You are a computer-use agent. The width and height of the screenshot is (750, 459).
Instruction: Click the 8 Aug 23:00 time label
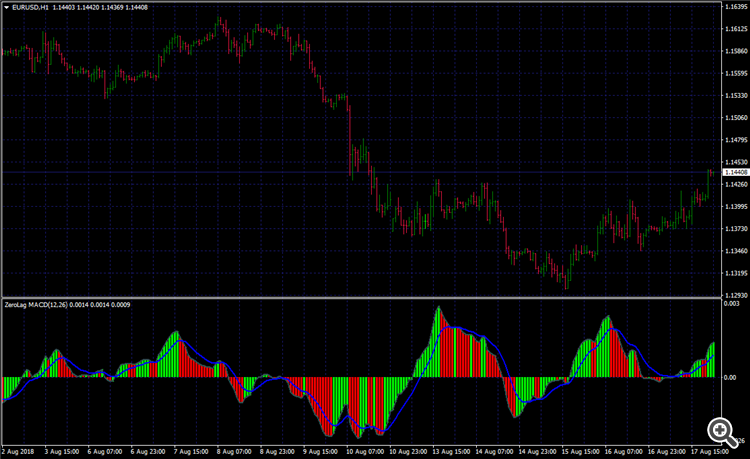277,452
